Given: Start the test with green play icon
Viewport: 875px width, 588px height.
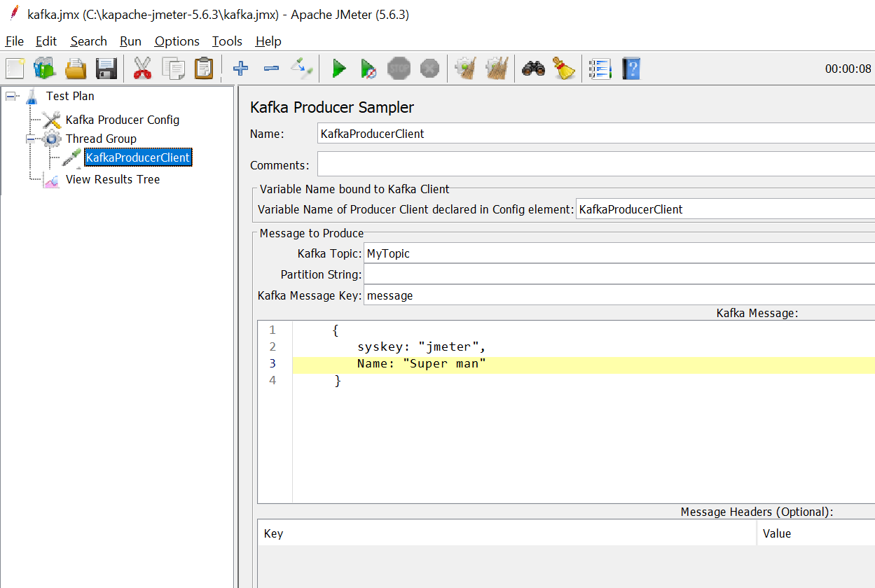Looking at the screenshot, I should [x=339, y=68].
